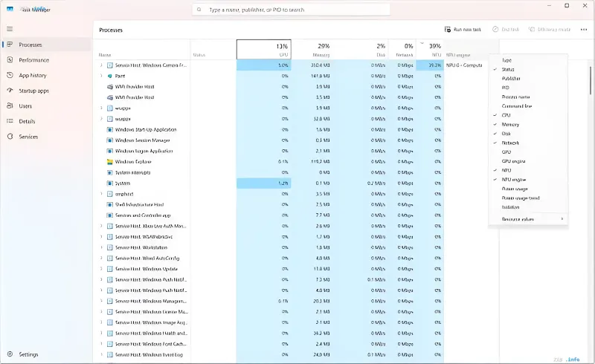The image size is (595, 364).
Task: Open the Users page in sidebar
Action: coord(46,105)
